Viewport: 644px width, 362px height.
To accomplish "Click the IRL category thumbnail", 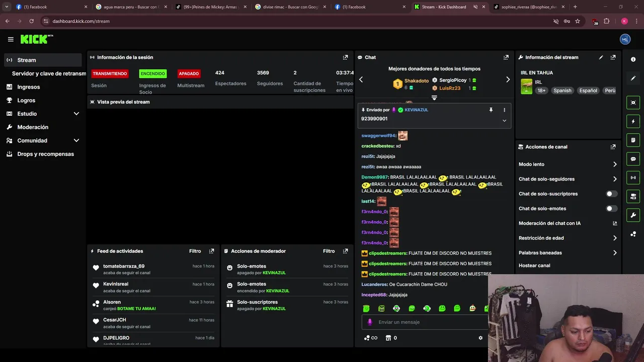I will 526,86.
